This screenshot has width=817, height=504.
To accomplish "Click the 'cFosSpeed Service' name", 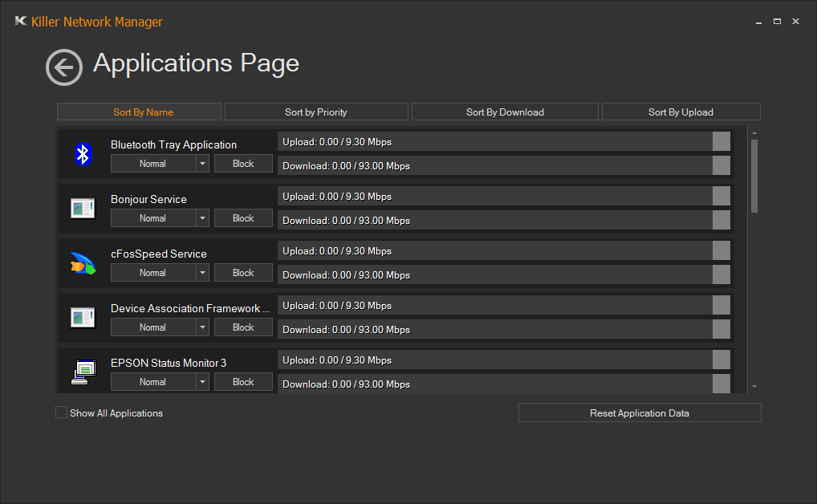I will [x=159, y=254].
